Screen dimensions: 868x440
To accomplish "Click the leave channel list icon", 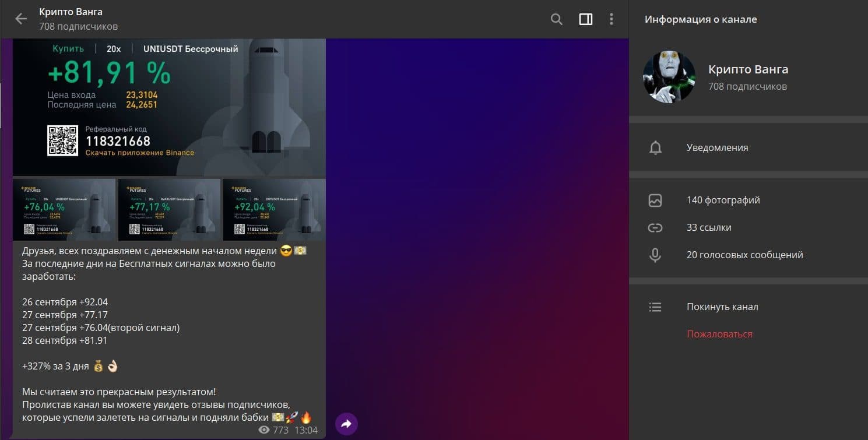I will (x=655, y=307).
